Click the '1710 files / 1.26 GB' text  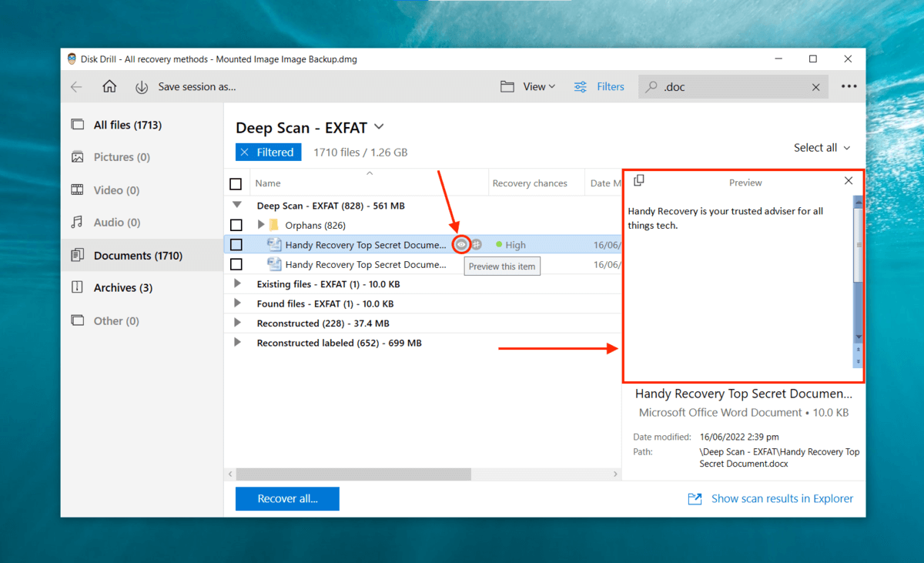(x=360, y=152)
